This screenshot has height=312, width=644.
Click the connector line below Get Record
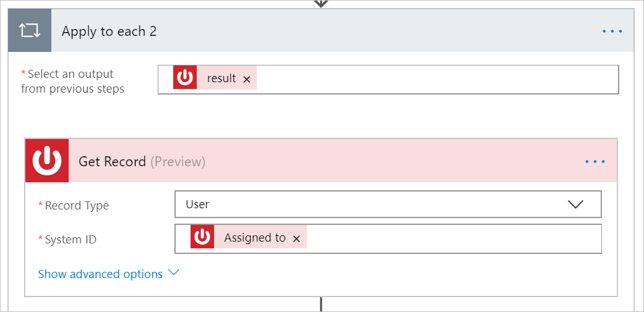click(x=321, y=304)
